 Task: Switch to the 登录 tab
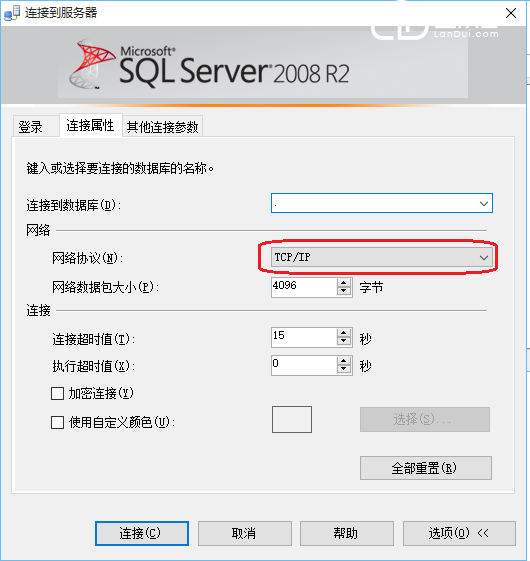[x=31, y=127]
